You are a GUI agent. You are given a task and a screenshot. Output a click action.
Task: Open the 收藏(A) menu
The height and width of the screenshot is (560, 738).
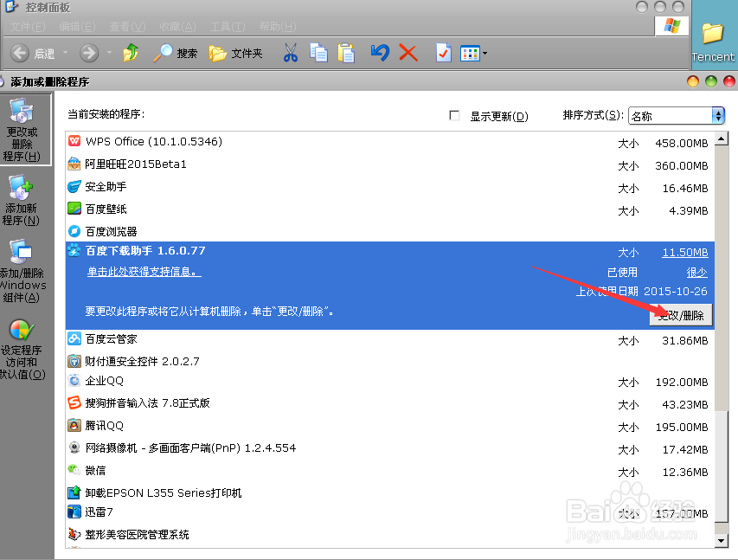tap(177, 27)
